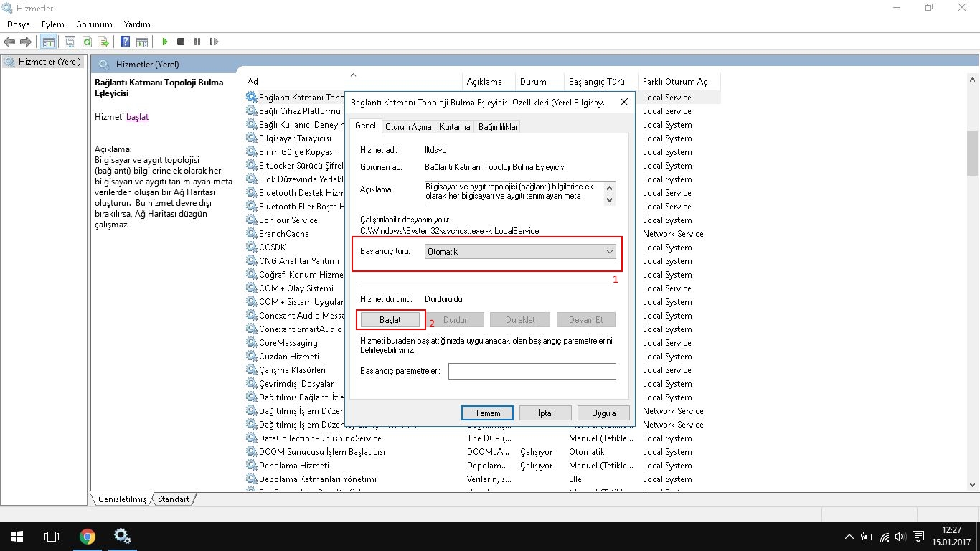Open the Dosya menu

point(19,24)
